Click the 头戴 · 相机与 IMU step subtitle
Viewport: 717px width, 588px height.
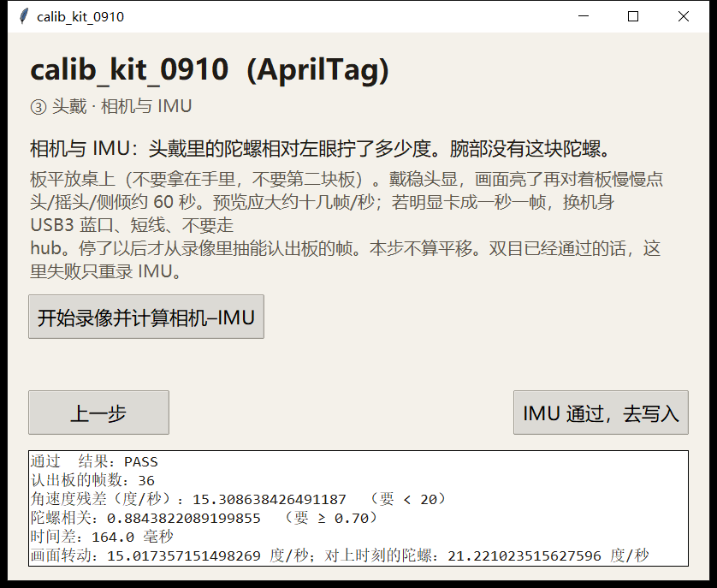tap(121, 106)
